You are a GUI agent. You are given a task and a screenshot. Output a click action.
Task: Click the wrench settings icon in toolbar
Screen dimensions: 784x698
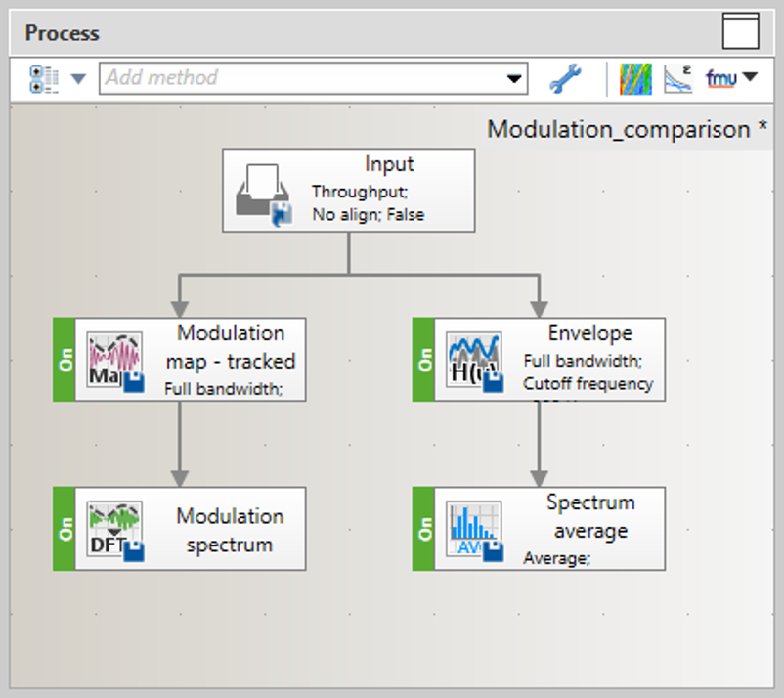tap(565, 79)
